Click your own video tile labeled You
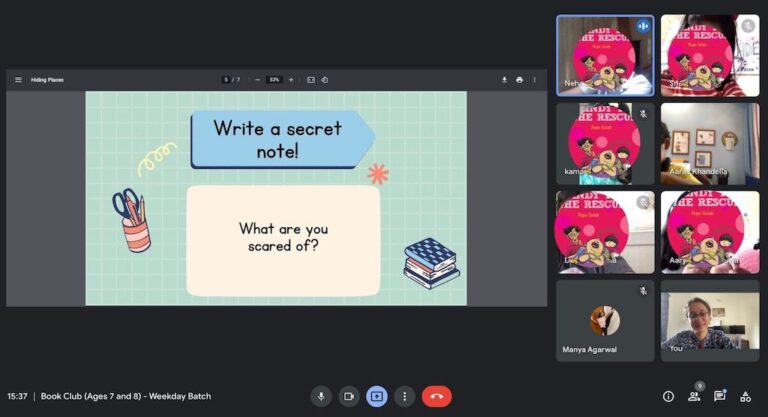The height and width of the screenshot is (417, 768). click(x=710, y=321)
